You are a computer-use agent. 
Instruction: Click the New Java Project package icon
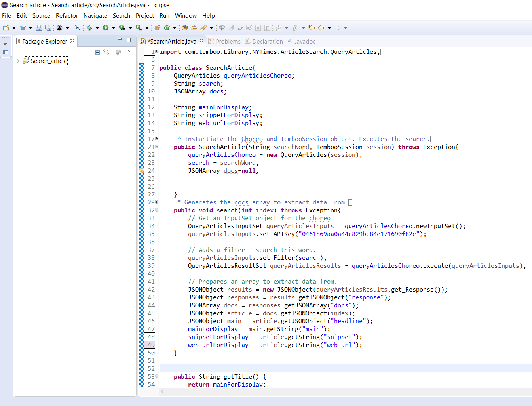pos(157,28)
